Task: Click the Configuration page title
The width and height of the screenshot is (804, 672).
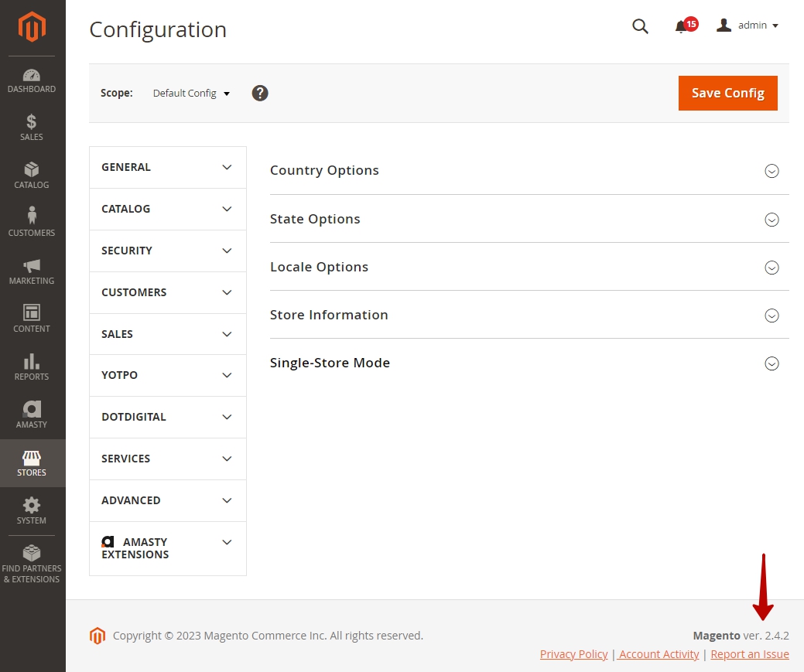Action: click(x=158, y=29)
